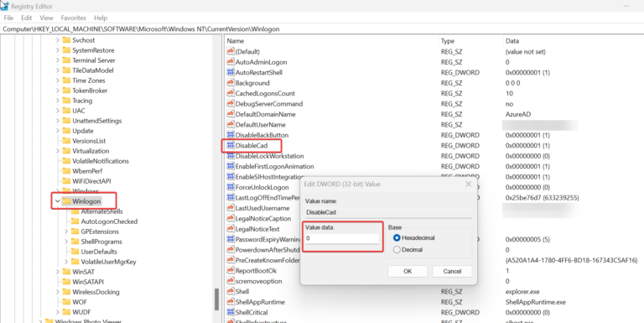Open the Favorites menu

(74, 18)
